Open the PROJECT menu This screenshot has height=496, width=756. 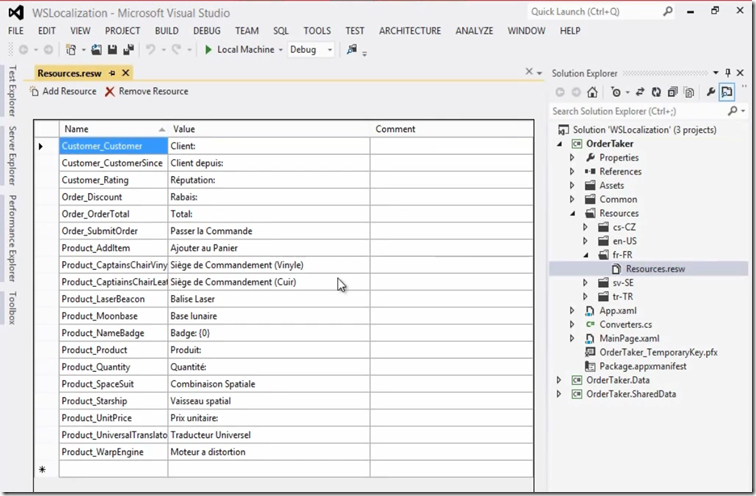coord(122,31)
